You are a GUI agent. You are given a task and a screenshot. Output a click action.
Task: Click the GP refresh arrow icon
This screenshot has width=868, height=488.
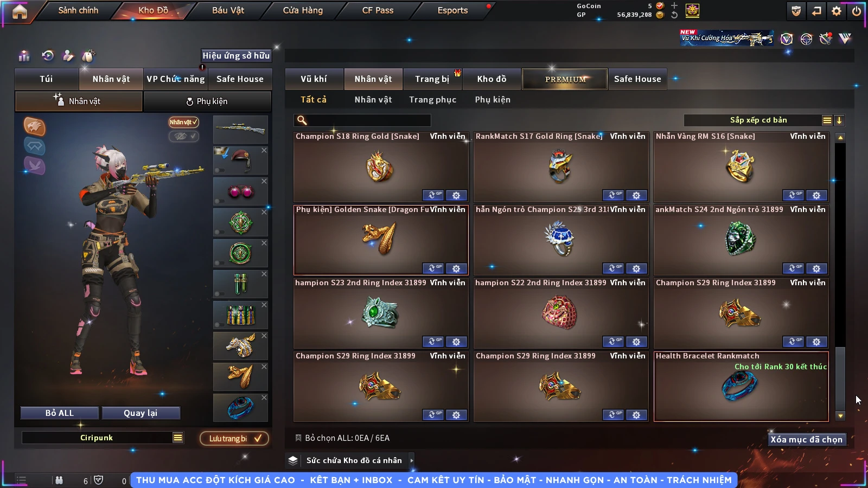pyautogui.click(x=674, y=15)
